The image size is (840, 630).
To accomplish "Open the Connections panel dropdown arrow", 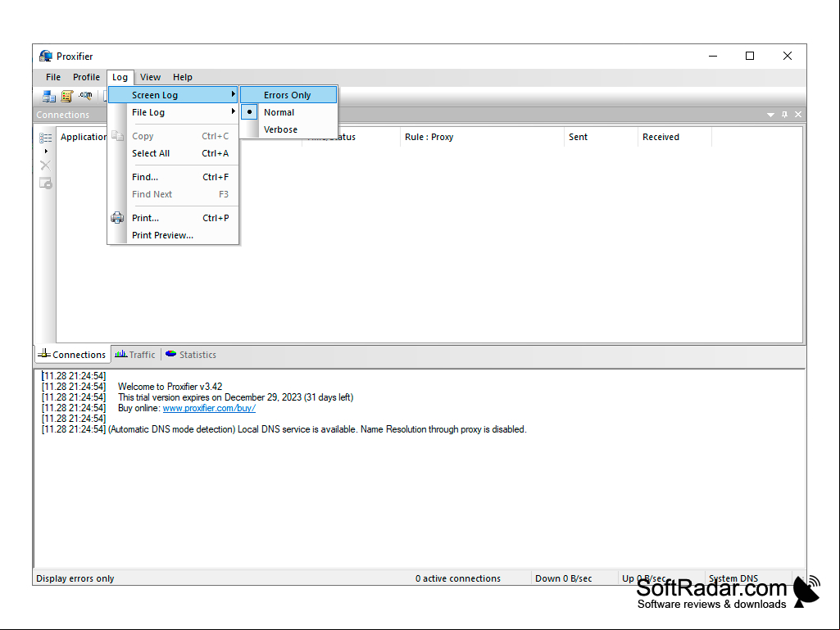I will (x=770, y=115).
